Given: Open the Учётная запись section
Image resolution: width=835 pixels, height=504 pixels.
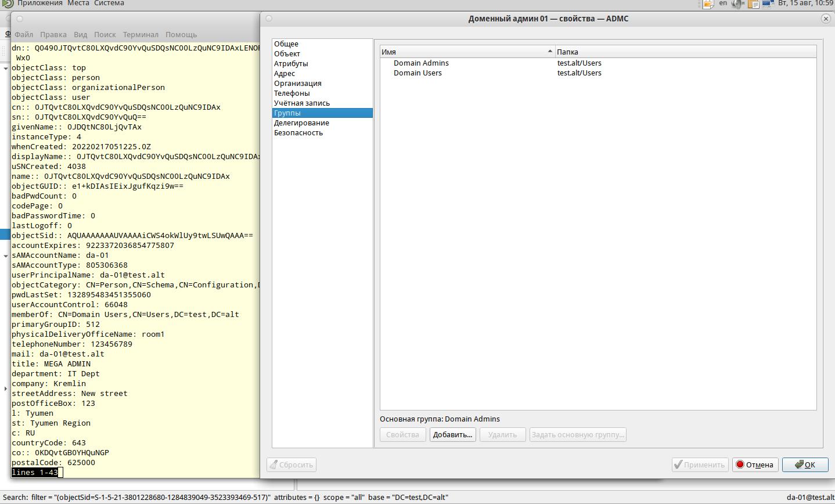Looking at the screenshot, I should (x=302, y=103).
